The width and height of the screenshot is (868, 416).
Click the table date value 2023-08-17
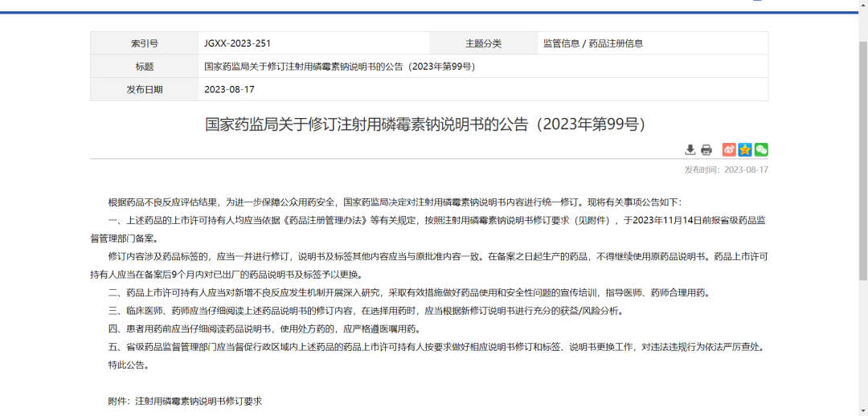click(x=229, y=90)
